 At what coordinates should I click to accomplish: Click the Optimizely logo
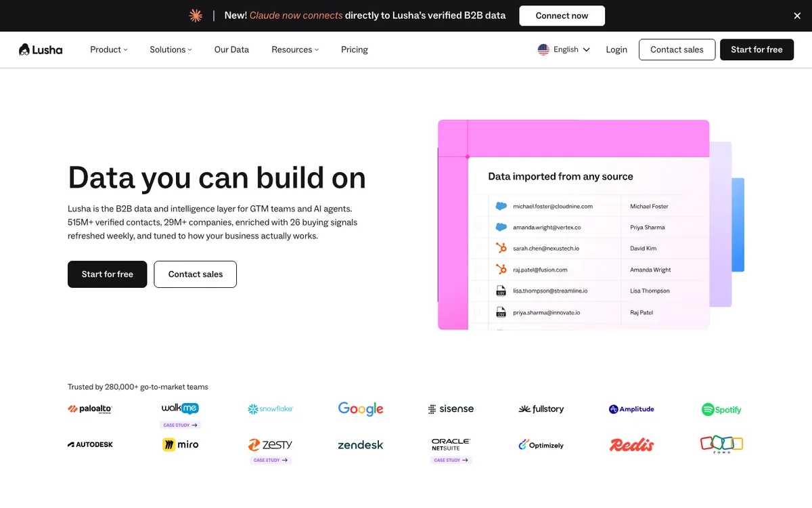coord(541,445)
